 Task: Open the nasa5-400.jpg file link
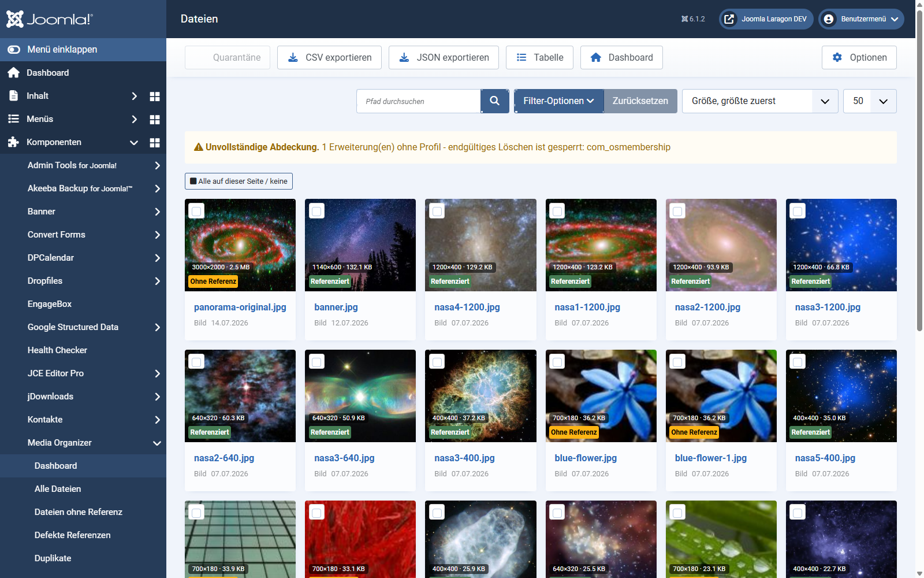pyautogui.click(x=825, y=458)
